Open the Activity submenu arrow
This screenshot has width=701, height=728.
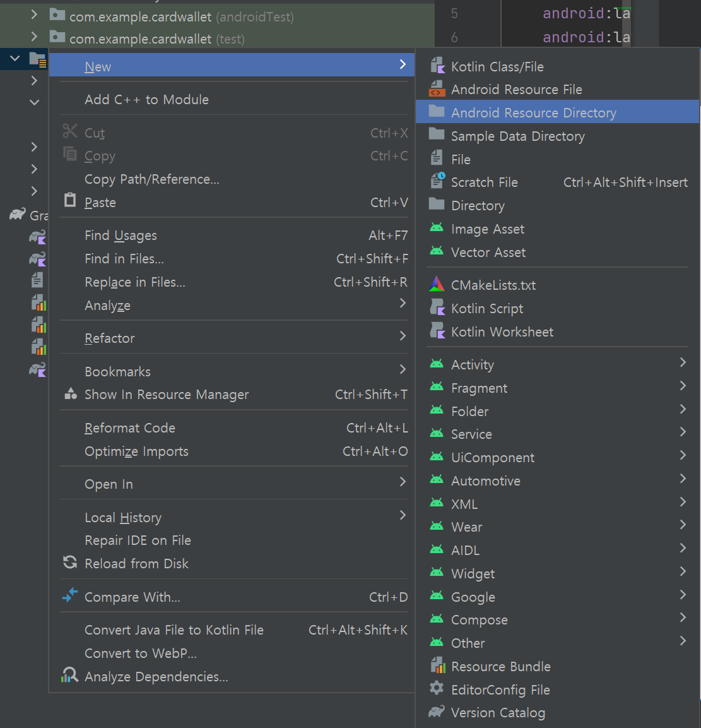(x=683, y=362)
